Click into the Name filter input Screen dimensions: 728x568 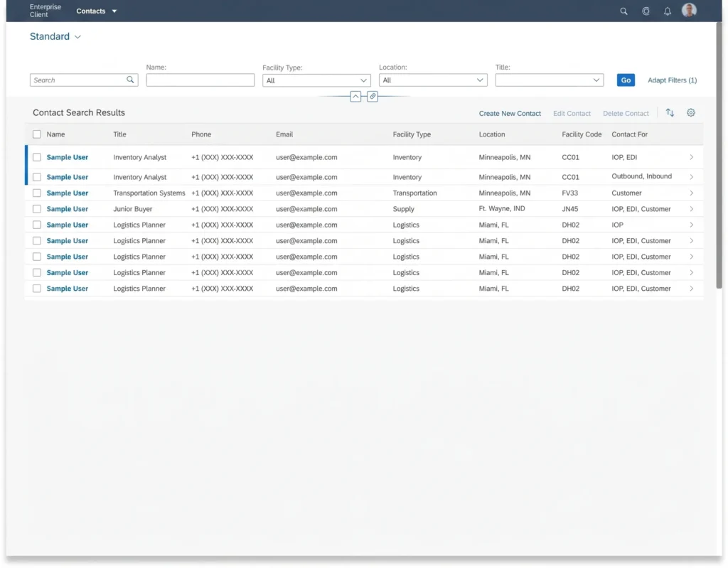pos(200,80)
